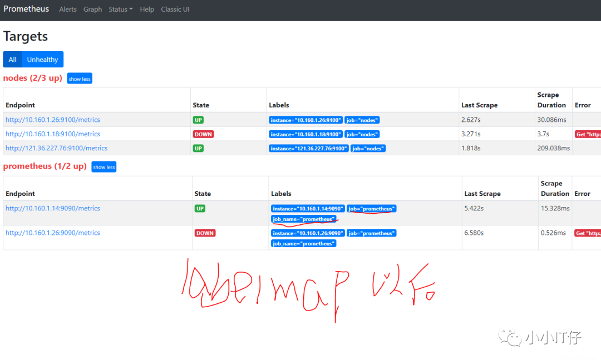This screenshot has width=601, height=364.
Task: Open endpoint http://10.160.1.26:9090/metrics
Action: 53,233
